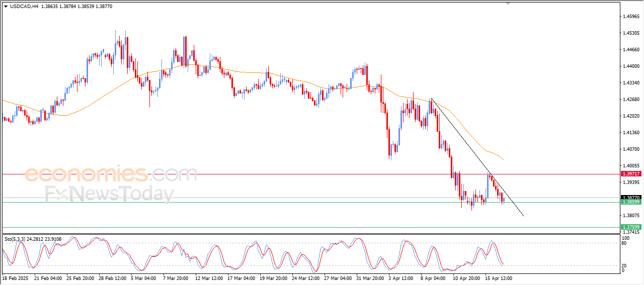Click the 1.41360 price axis label
The width and height of the screenshot is (644, 285).
tap(631, 133)
